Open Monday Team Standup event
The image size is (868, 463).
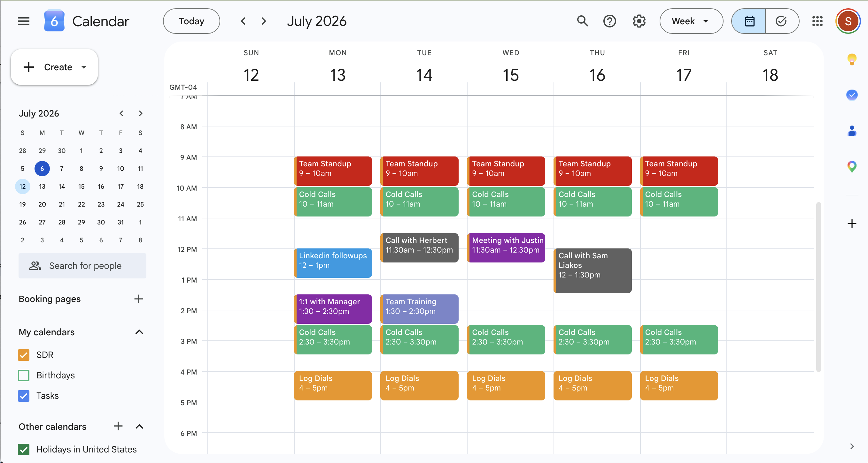pyautogui.click(x=333, y=171)
